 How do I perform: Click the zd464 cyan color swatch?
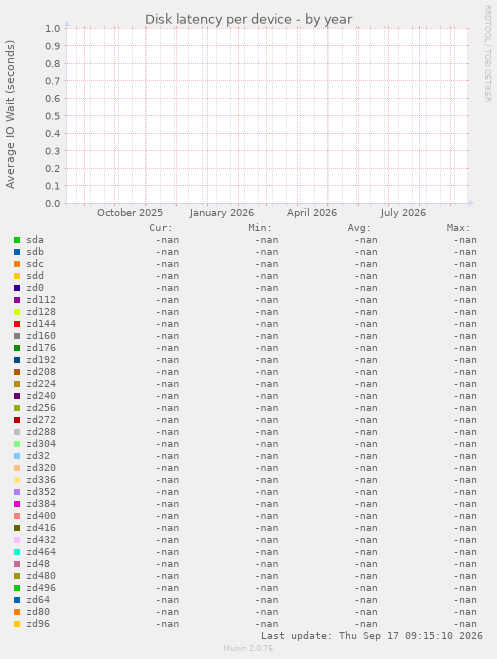click(x=17, y=552)
